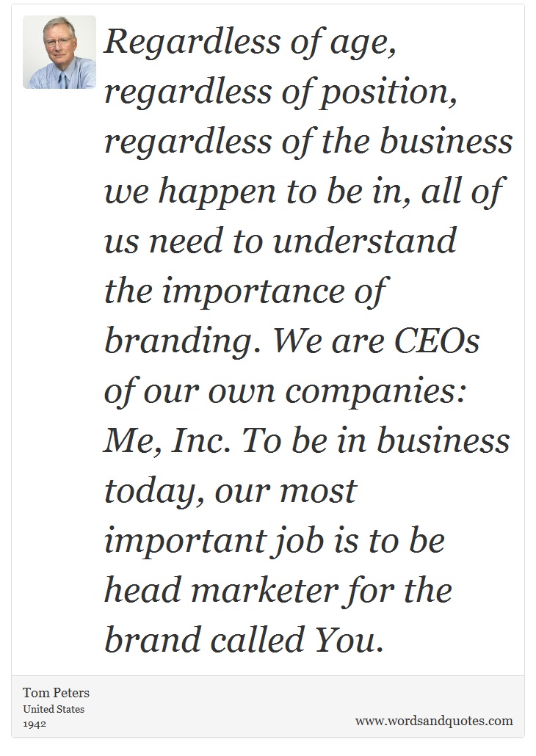Click the line "brand called You."
This screenshot has width=536, height=756.
click(244, 641)
